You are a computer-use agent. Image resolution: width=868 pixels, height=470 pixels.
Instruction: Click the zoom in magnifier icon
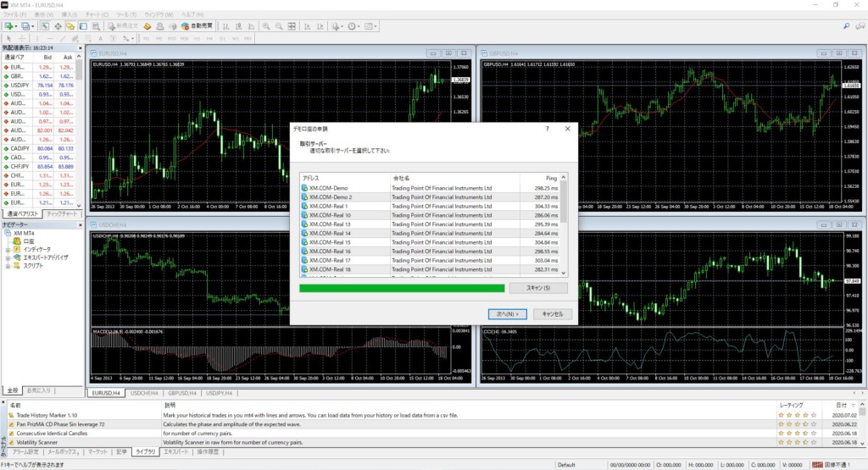(x=266, y=26)
